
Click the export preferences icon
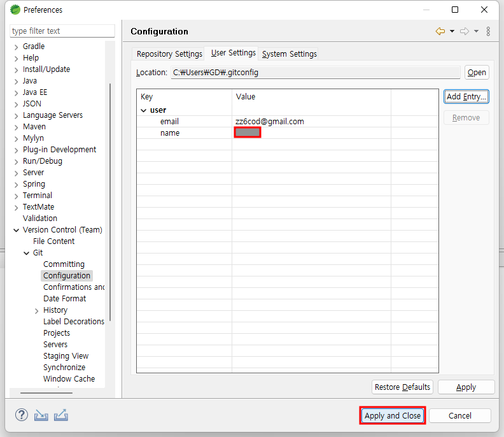(61, 415)
